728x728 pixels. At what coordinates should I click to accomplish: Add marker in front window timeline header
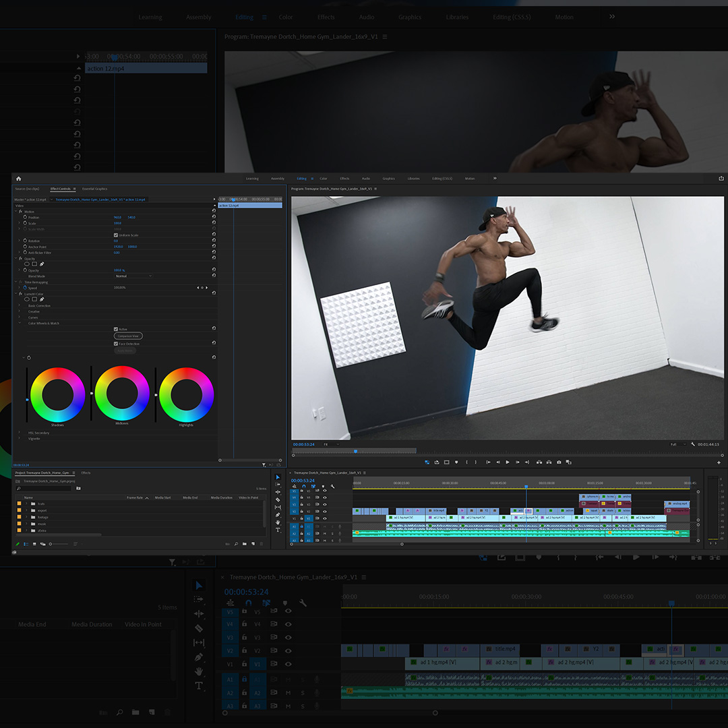(x=323, y=486)
